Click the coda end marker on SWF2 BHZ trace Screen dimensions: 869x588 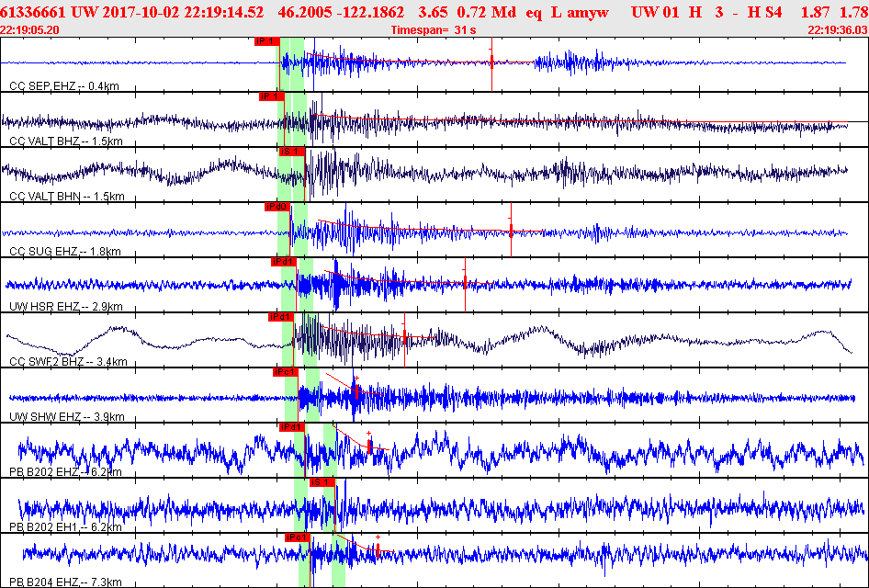click(x=404, y=337)
